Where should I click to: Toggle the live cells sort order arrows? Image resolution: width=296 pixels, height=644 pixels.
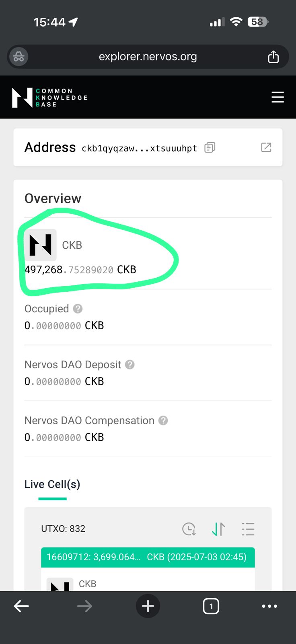click(218, 529)
